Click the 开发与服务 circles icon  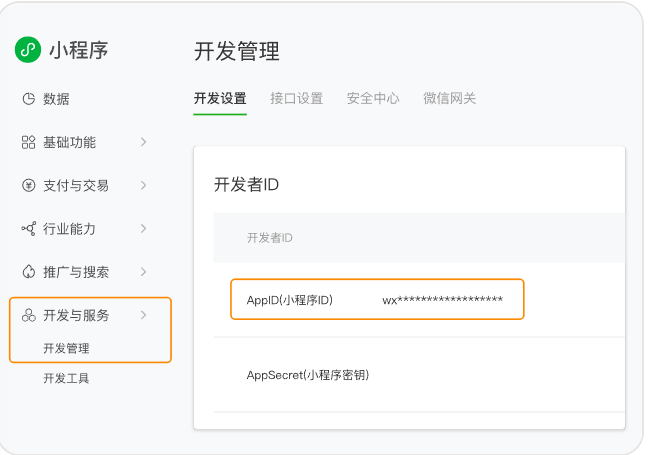29,315
